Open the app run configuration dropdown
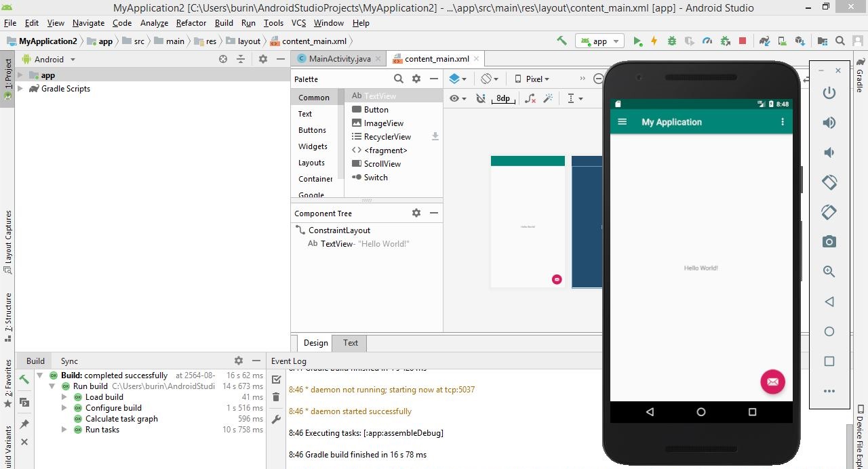The width and height of the screenshot is (868, 469). 599,41
